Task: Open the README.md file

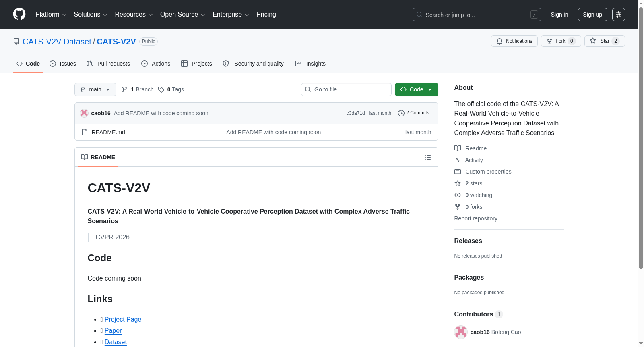Action: coord(108,132)
